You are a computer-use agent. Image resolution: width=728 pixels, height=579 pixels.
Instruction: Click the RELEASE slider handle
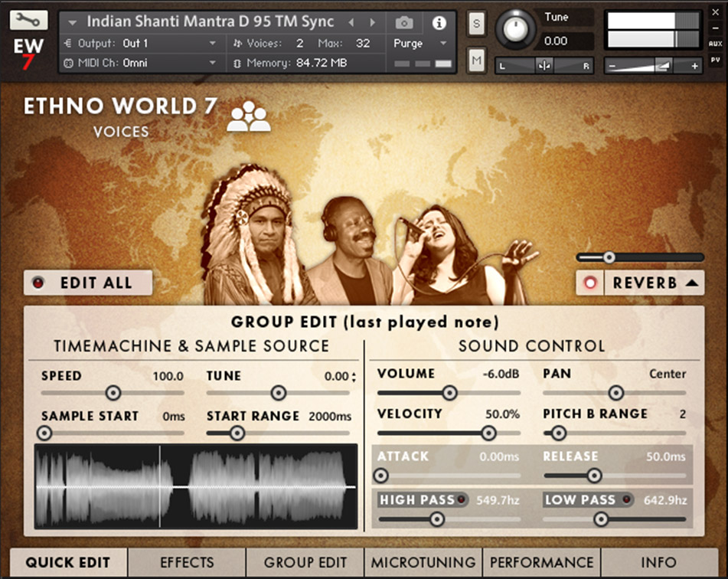[594, 476]
